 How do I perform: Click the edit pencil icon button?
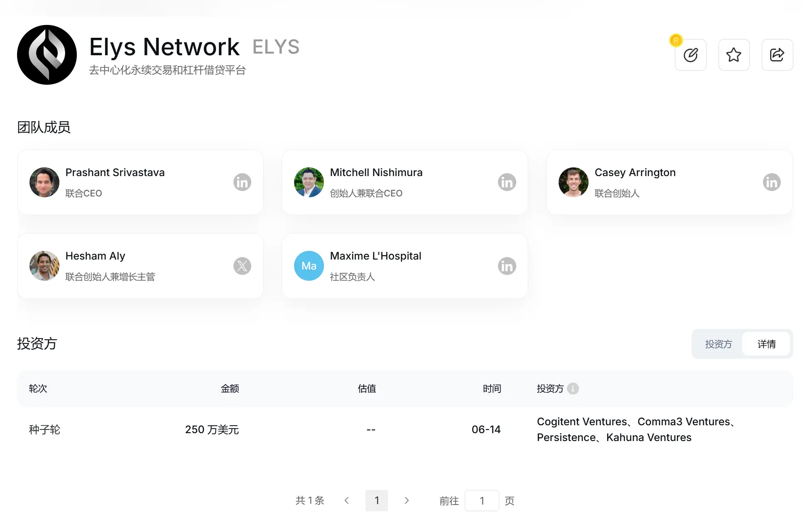(x=690, y=55)
